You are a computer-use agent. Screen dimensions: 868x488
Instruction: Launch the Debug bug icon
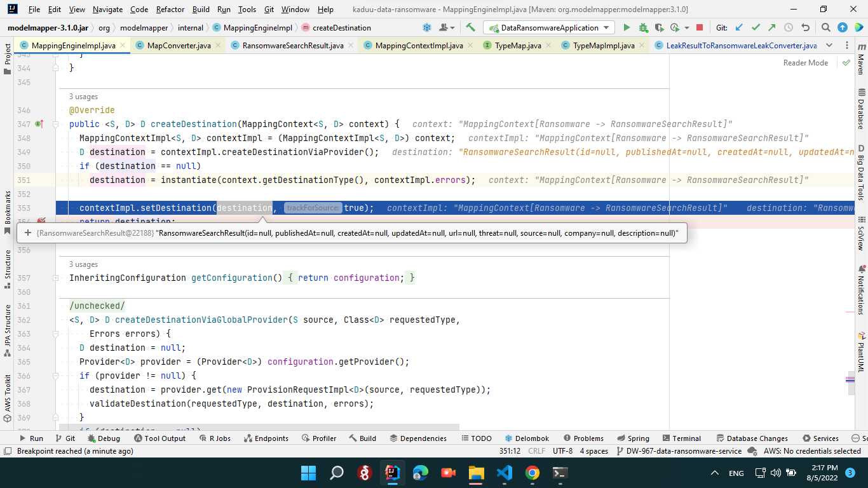642,27
